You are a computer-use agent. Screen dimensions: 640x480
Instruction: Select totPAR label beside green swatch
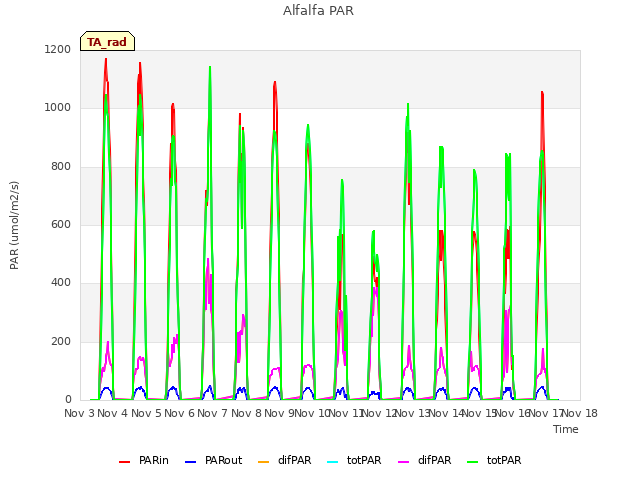pyautogui.click(x=504, y=460)
